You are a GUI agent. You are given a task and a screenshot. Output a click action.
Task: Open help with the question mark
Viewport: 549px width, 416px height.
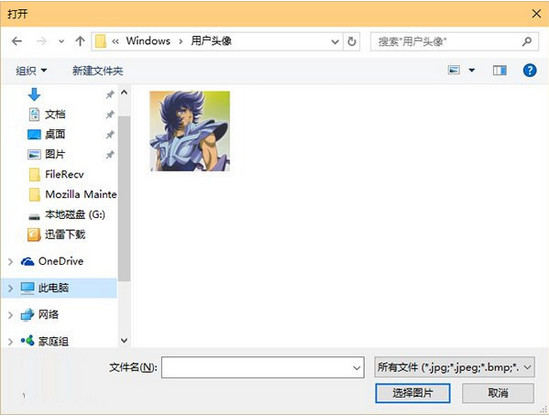click(530, 70)
